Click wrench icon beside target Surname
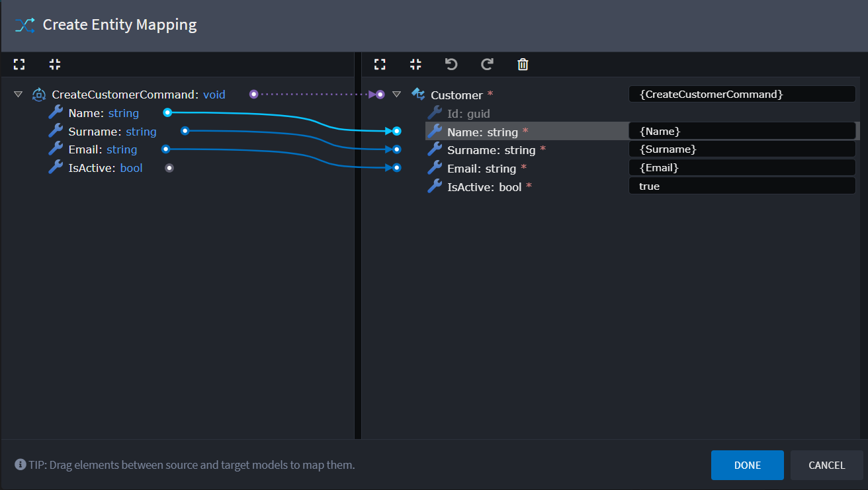Viewport: 868px width, 490px height. pyautogui.click(x=435, y=149)
